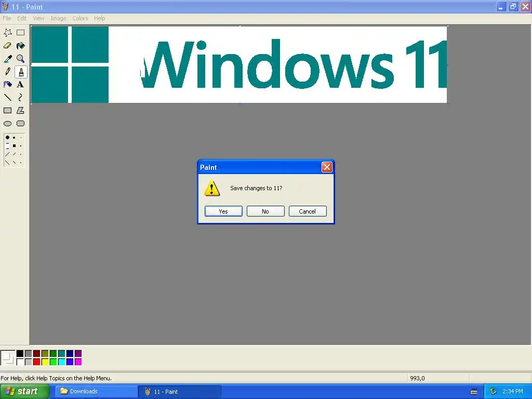
Task: Click Yes to save changes
Action: pyautogui.click(x=223, y=211)
